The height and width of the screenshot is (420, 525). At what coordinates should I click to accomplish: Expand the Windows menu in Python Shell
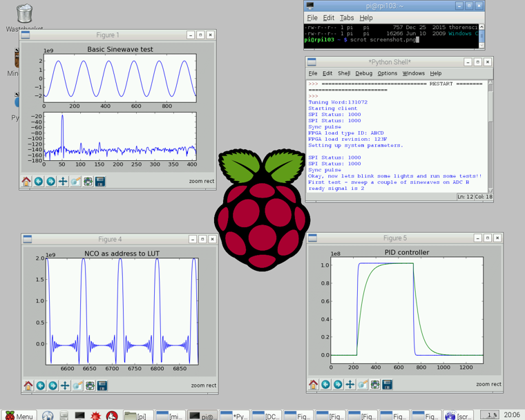point(413,73)
